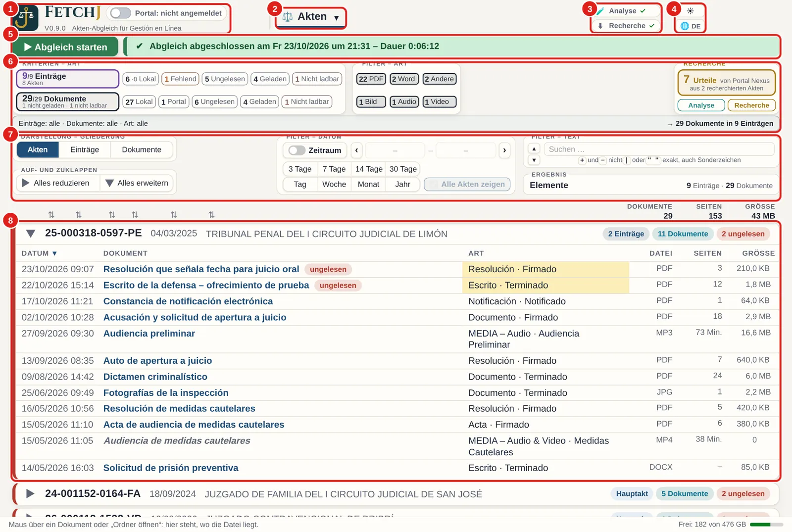
Task: Choose the Monat date preset
Action: click(x=368, y=184)
